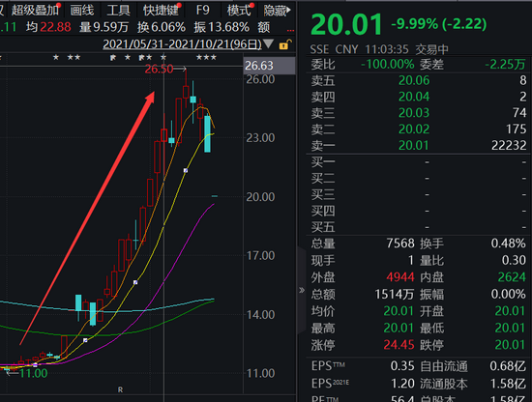Viewport: 532px width, 402px height.
Task: Click the 量比 0.30 value
Action: [514, 260]
